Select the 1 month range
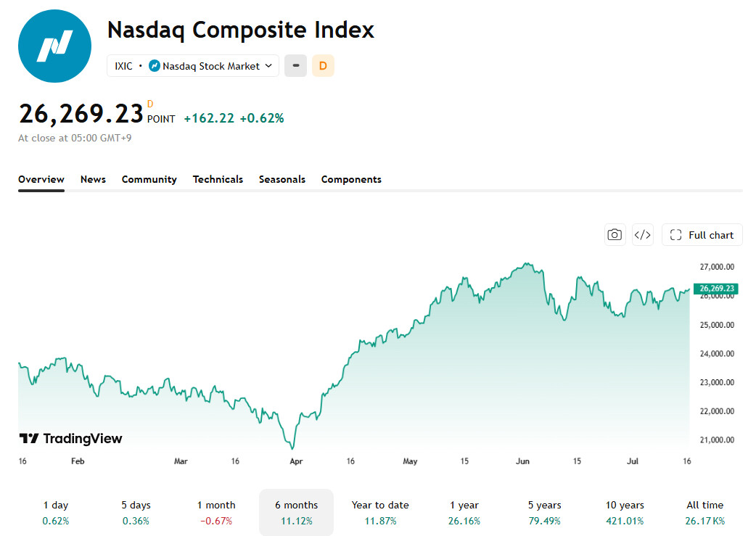This screenshot has width=756, height=536. coord(216,512)
